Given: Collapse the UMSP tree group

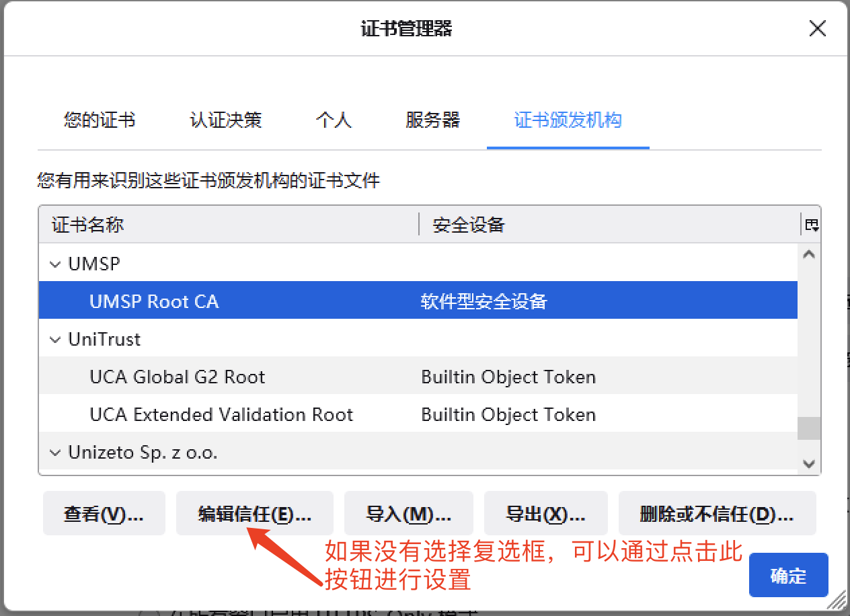Looking at the screenshot, I should click(x=55, y=264).
